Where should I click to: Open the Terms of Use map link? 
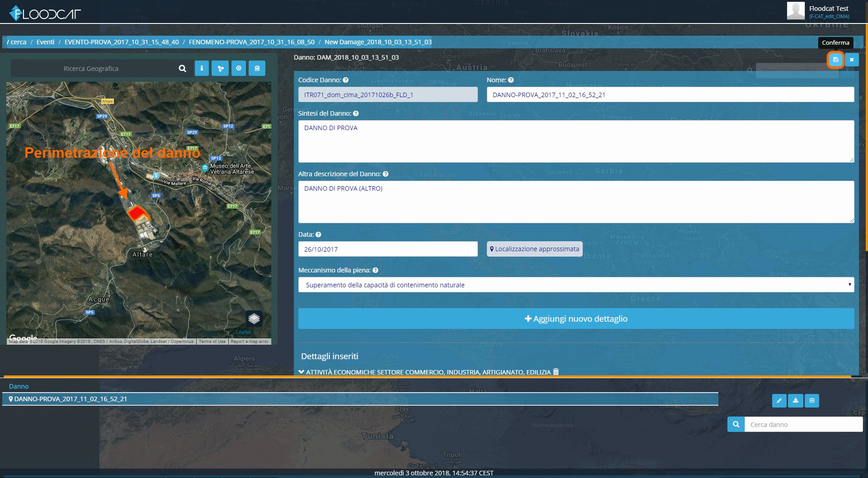pyautogui.click(x=212, y=342)
